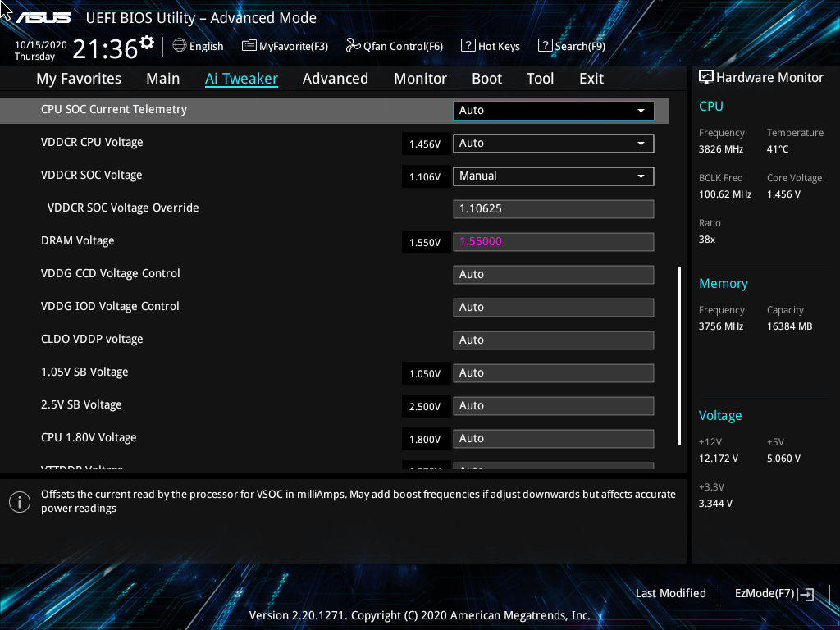Select the Exit tab

(591, 79)
